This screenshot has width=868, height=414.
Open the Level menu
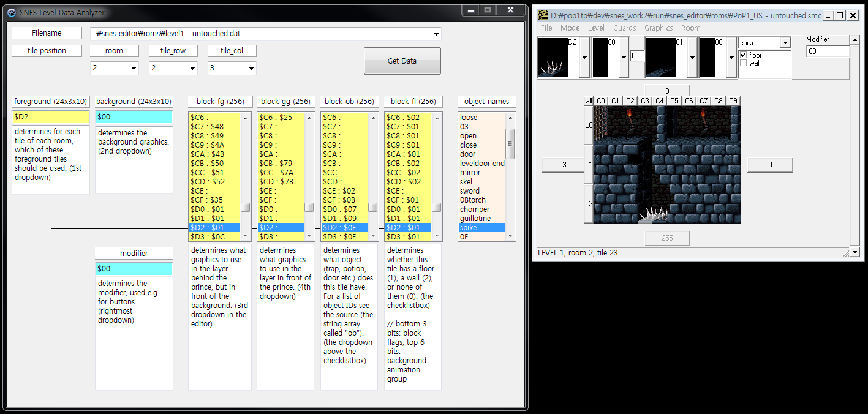[596, 28]
